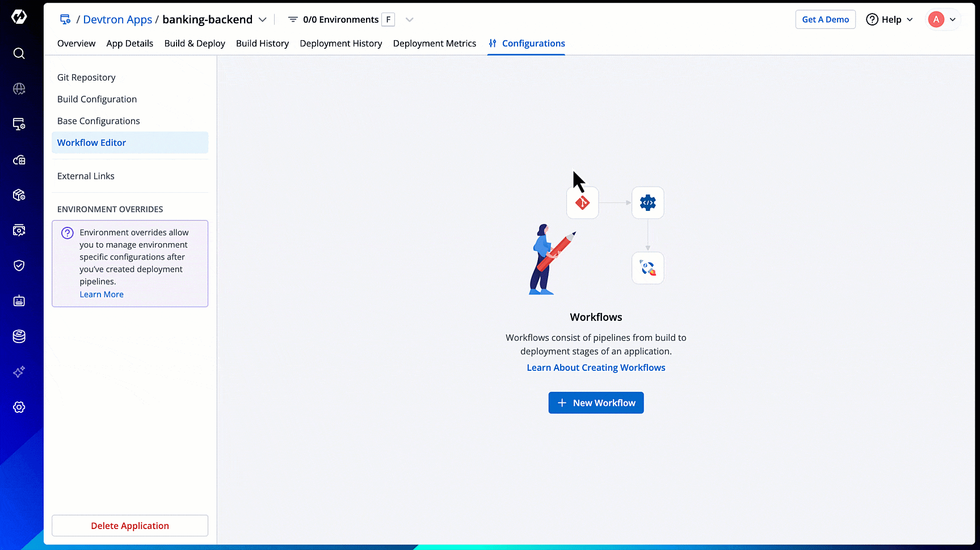980x550 pixels.
Task: Click the robot icon in sidebar
Action: tap(19, 301)
